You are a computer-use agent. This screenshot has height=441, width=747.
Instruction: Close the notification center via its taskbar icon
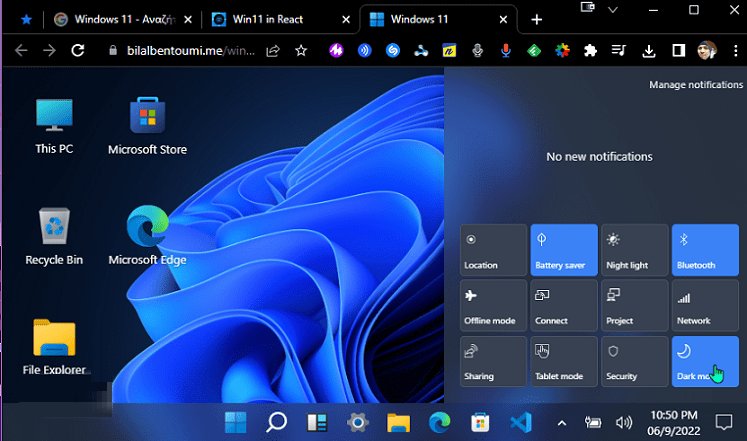(x=724, y=422)
